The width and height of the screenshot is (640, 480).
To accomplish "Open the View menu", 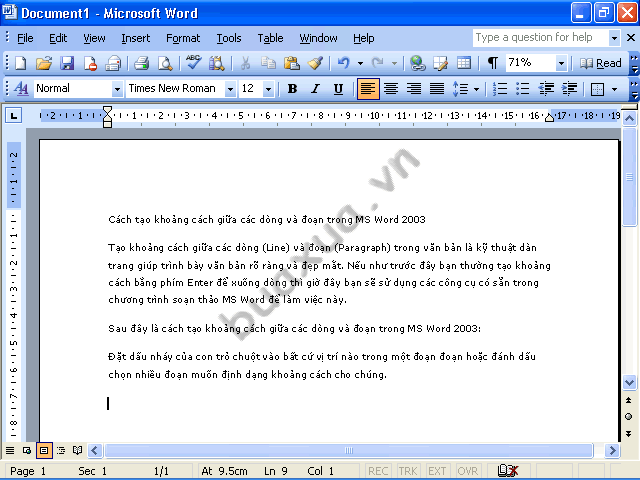I will (94, 38).
